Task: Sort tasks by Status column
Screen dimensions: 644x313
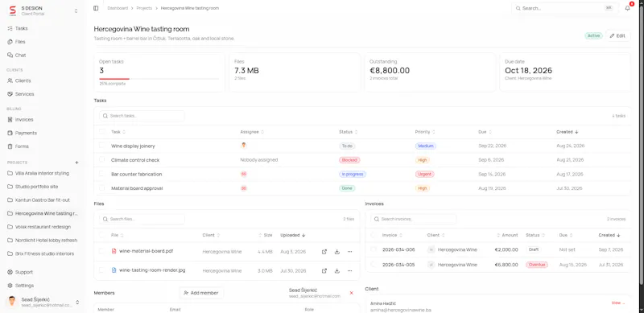Action: click(x=348, y=132)
